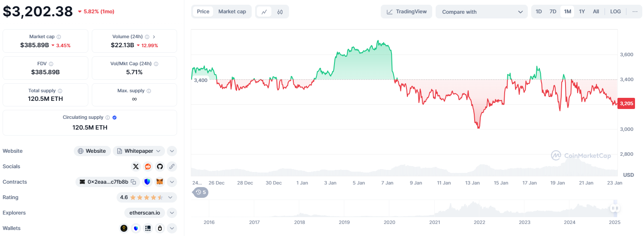Open the blue shield wallet icon
Image resolution: width=644 pixels, height=236 pixels.
[136, 228]
